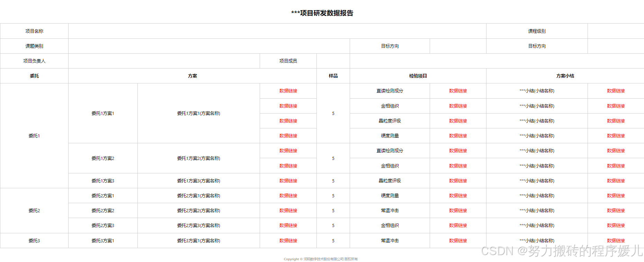The width and height of the screenshot is (644, 262).
Task: Open 数据链接 beside 直读检测成分 in 委托1方案1
Action: (458, 91)
